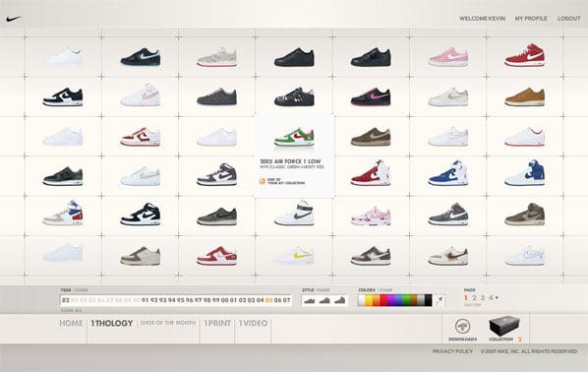Toggle year 06 filter
This screenshot has height=372, width=588.
coord(278,300)
